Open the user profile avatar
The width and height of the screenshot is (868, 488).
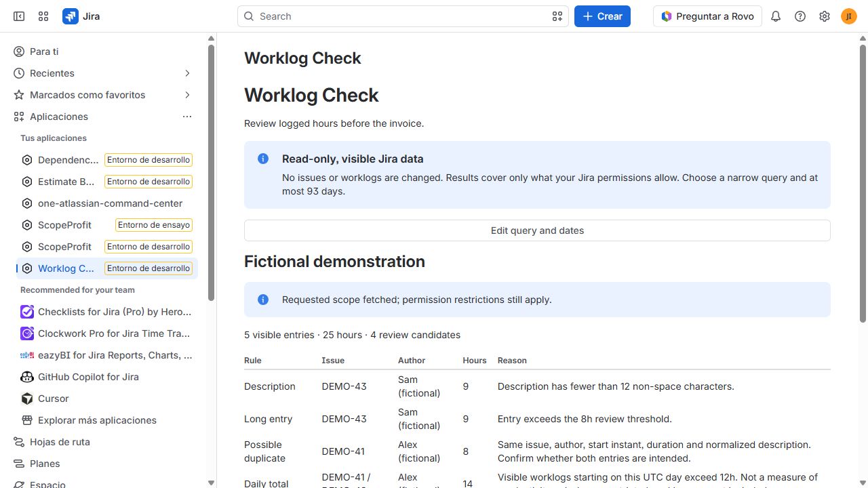point(849,16)
